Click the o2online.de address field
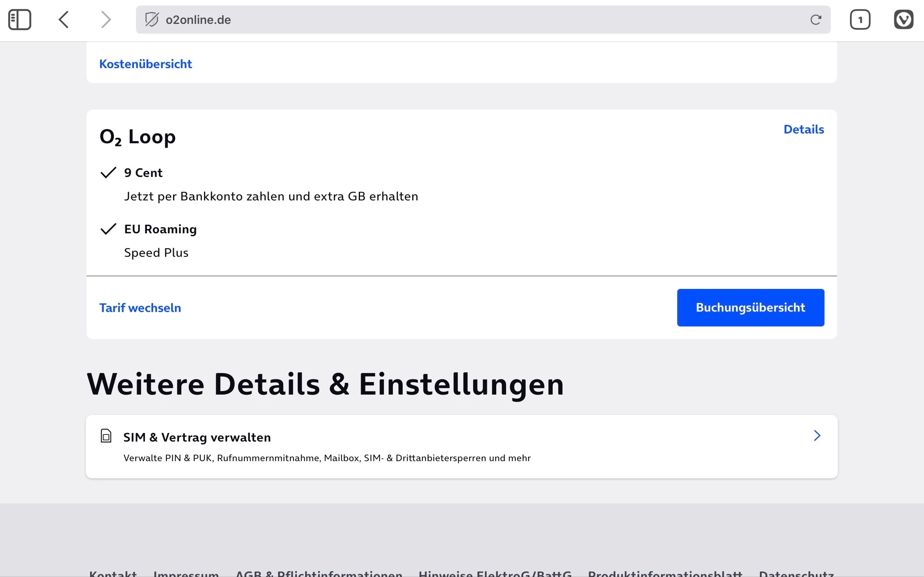Viewport: 924px width, 577px height. [x=470, y=20]
